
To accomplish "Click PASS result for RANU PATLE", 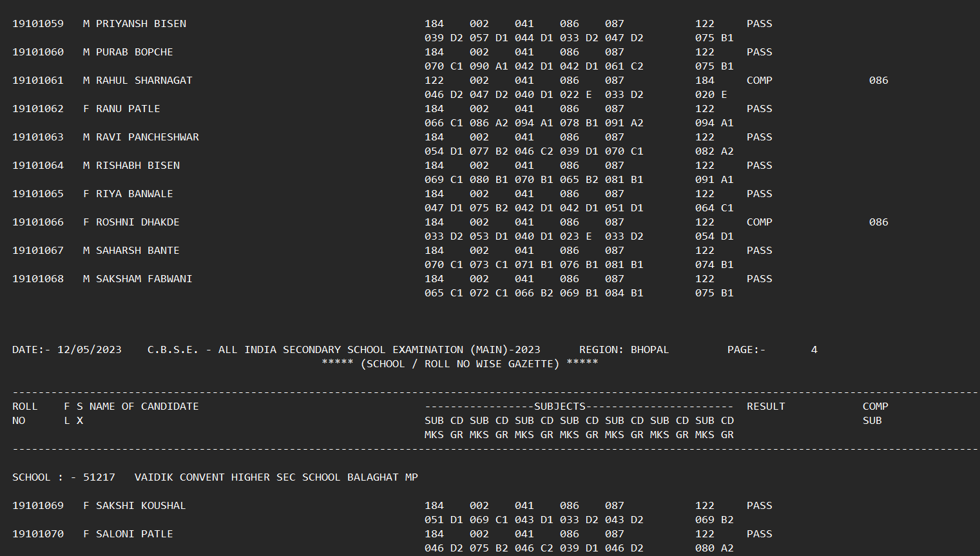I will (760, 109).
